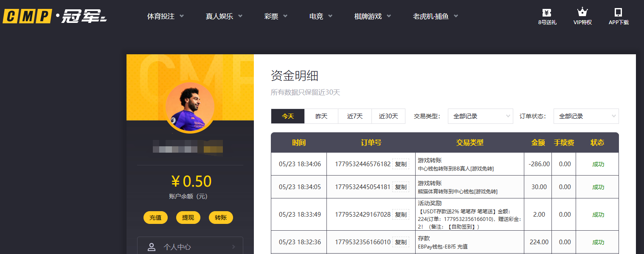
Task: Expand the 电竞 menu
Action: pos(321,17)
